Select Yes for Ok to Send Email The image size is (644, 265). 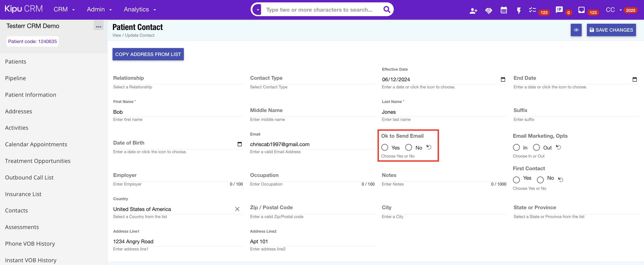385,148
